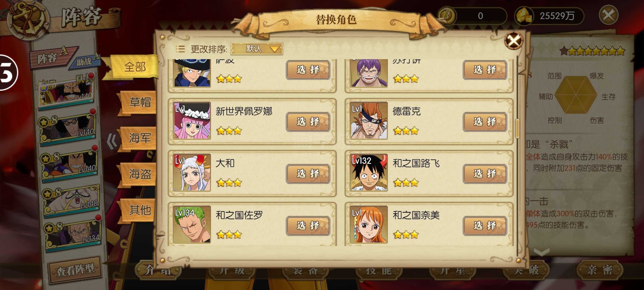Tap the 和之国佐罗 portrait icon
This screenshot has height=290, width=644.
(192, 224)
